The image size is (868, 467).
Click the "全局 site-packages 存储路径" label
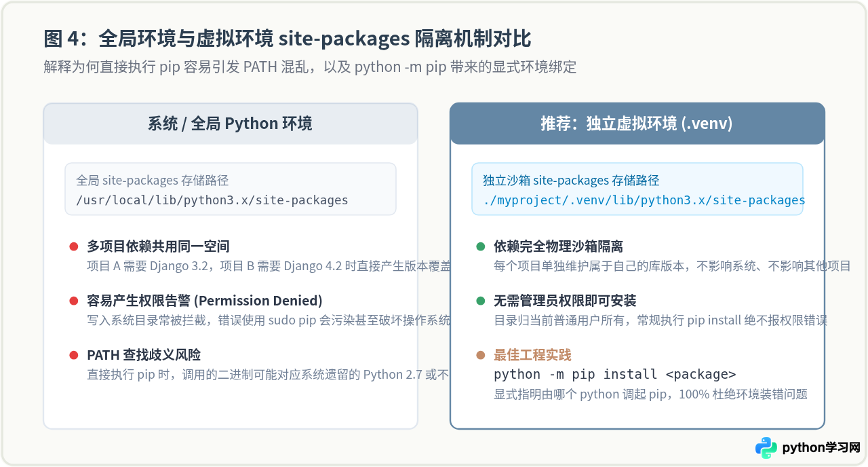pos(153,181)
